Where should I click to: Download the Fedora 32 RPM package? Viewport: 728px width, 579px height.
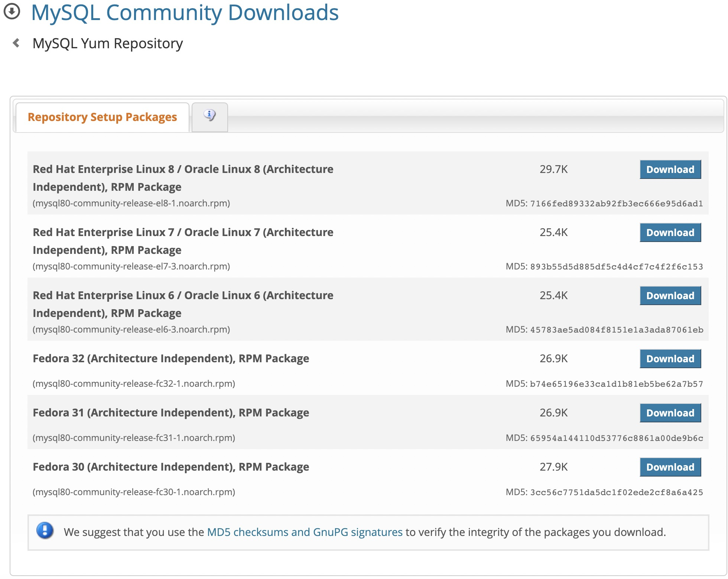click(670, 359)
